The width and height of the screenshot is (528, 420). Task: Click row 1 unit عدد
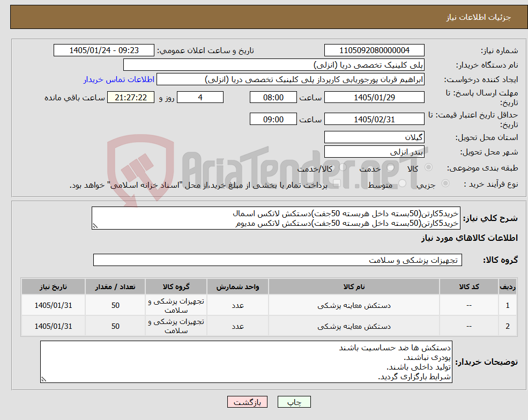tap(237, 305)
